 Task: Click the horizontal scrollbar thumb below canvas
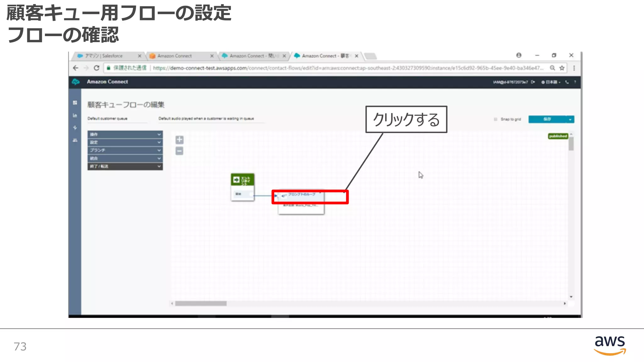201,304
